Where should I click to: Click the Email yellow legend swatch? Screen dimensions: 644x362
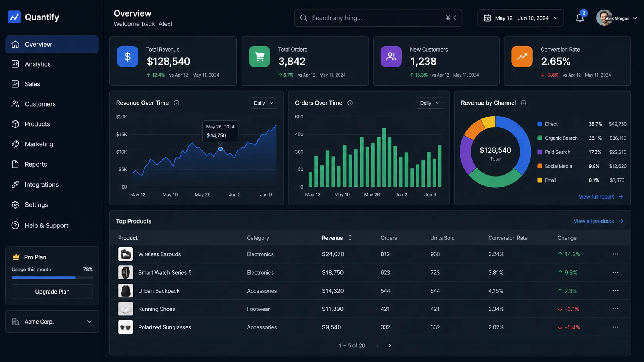click(x=540, y=180)
